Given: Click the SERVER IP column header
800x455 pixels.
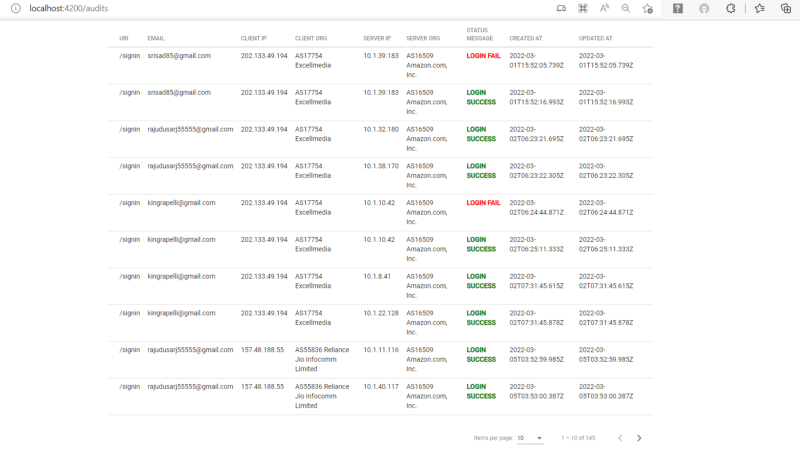Looking at the screenshot, I should 377,38.
